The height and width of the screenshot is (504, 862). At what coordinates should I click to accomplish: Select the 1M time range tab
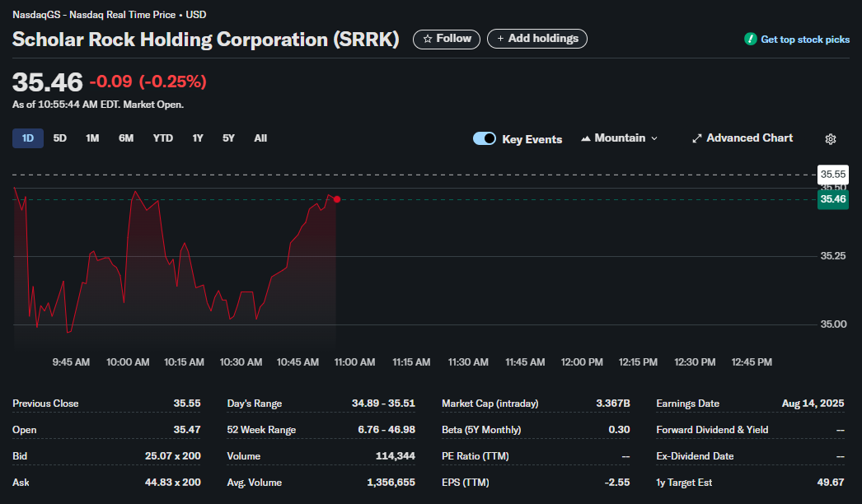point(92,138)
